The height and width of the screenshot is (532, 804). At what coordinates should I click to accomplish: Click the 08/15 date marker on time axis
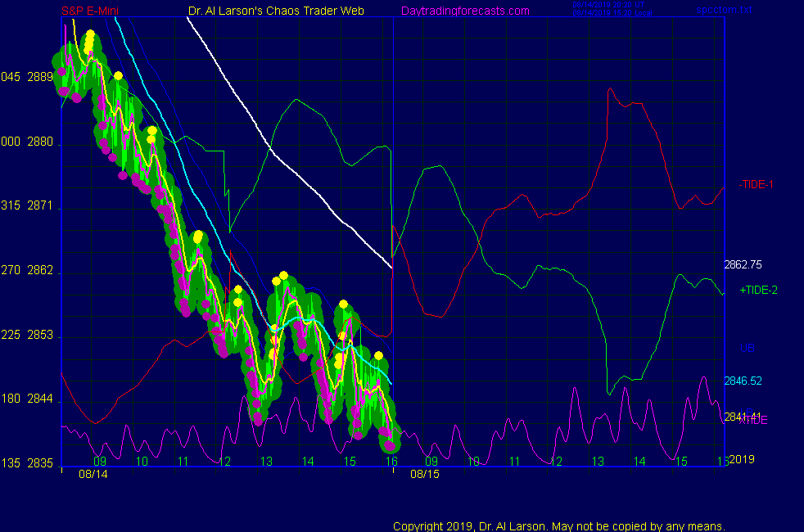pos(425,474)
